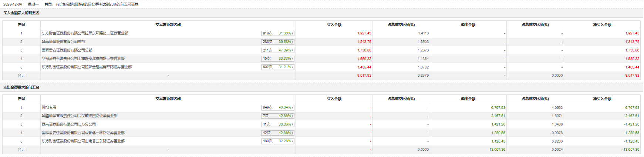Open 国泰君安证券股份有限公司总部 brokerage details
The height and width of the screenshot is (157, 644).
[x=67, y=50]
